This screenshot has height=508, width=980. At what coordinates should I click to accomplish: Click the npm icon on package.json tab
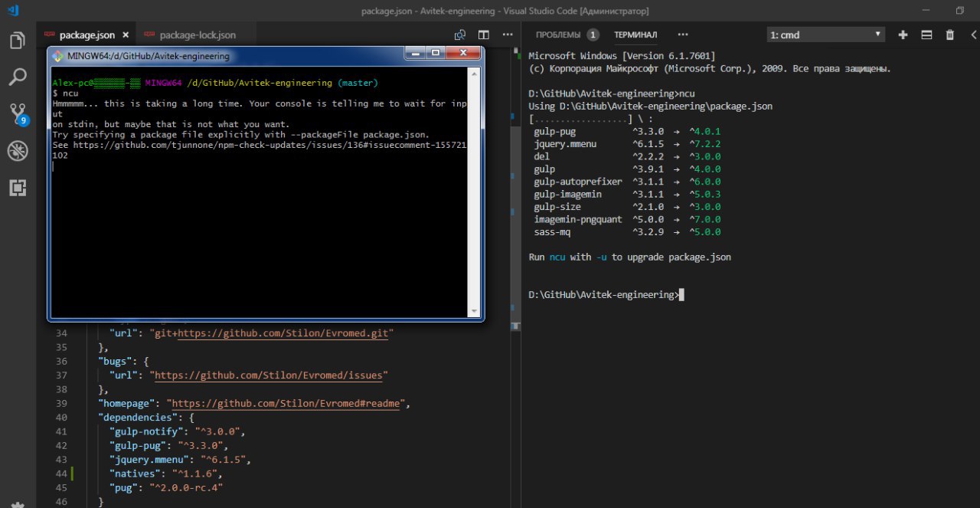point(50,35)
